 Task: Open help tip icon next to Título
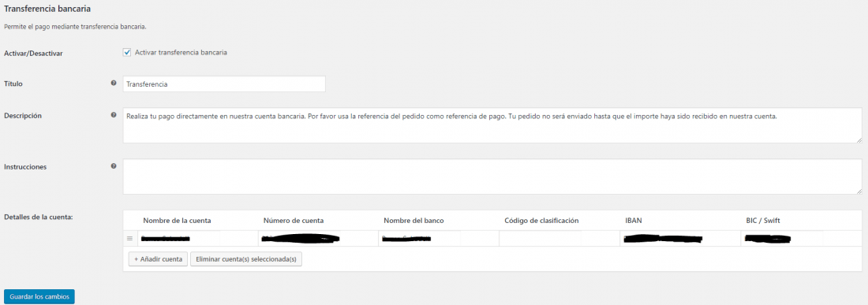(114, 83)
